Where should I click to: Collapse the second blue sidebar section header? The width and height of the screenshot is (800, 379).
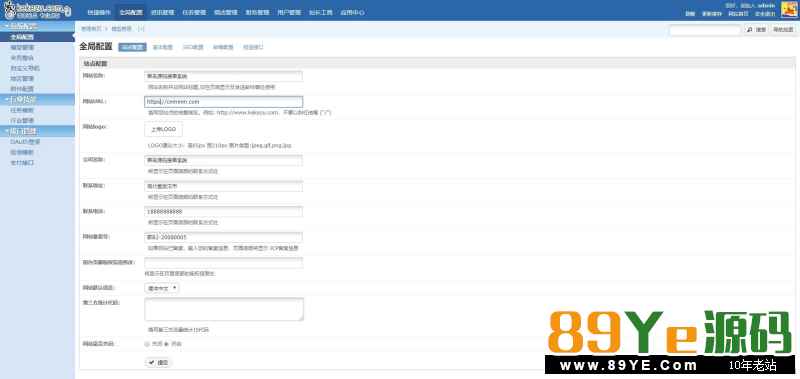click(x=37, y=99)
